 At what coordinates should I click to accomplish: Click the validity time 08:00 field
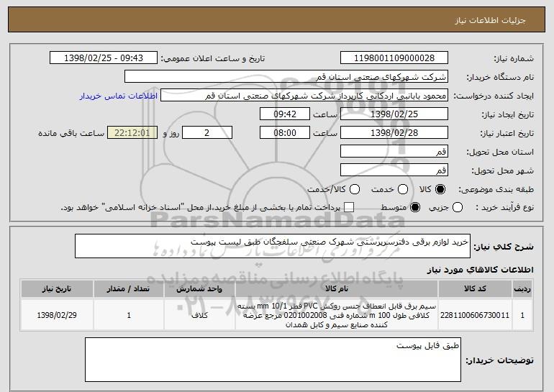285,133
